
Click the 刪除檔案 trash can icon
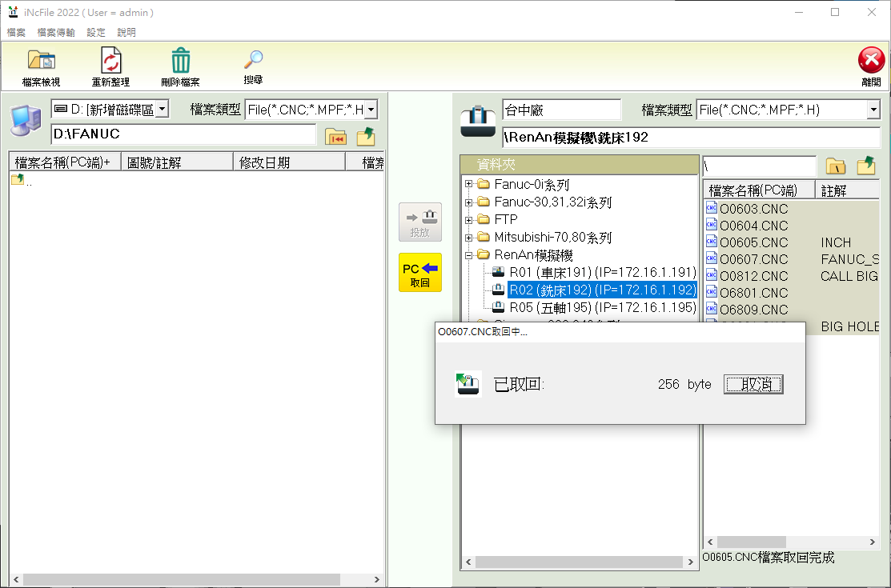tap(181, 60)
